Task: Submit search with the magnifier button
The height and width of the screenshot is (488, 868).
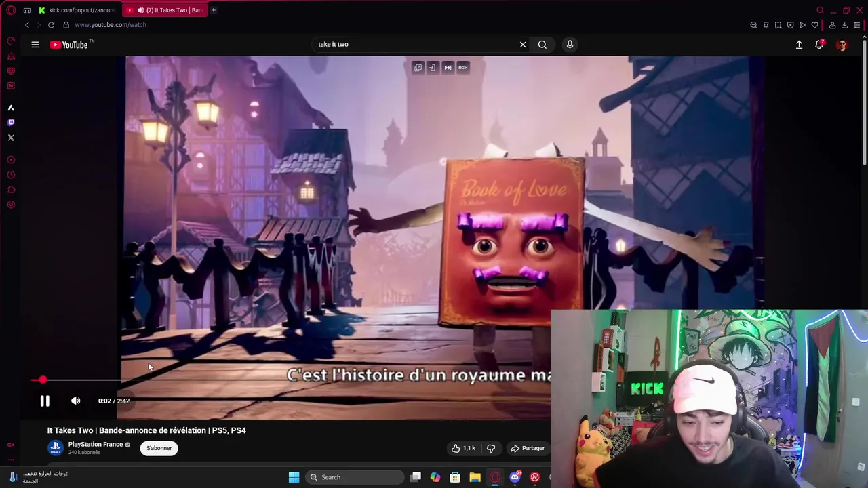Action: pyautogui.click(x=542, y=45)
